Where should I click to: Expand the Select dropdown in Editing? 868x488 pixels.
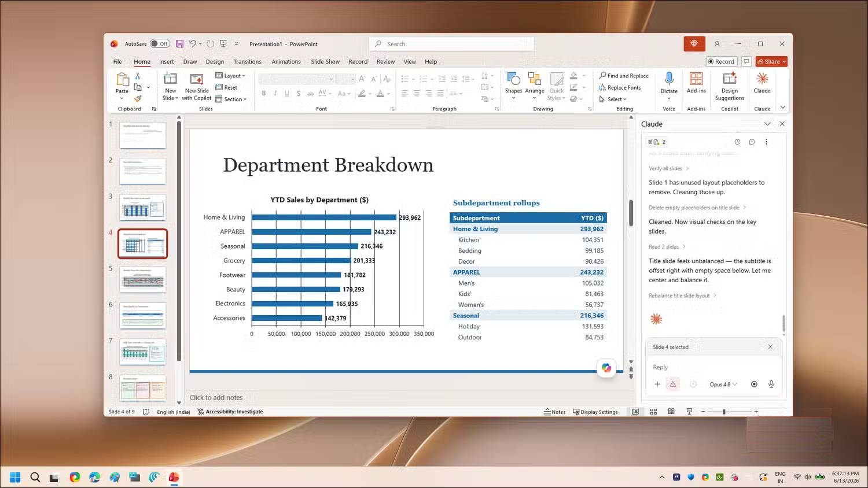point(613,99)
